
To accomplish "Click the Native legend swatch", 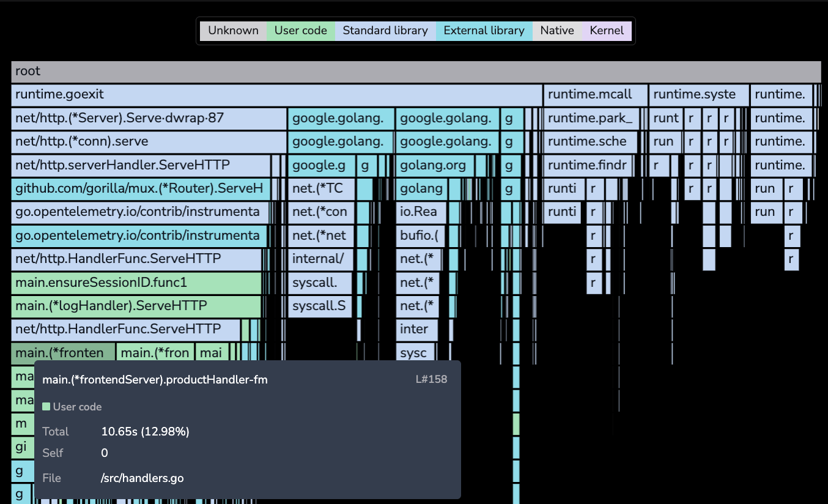I will click(x=557, y=31).
